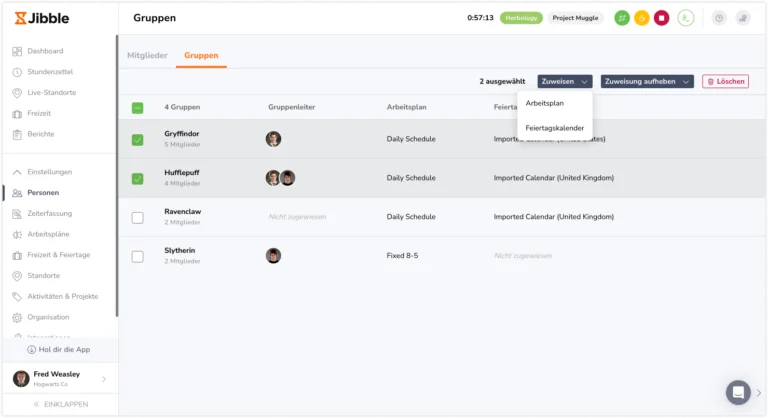Viewport: 768px width, 418px height.
Task: Uncheck the Hufflepuff checkbox
Action: [x=138, y=178]
